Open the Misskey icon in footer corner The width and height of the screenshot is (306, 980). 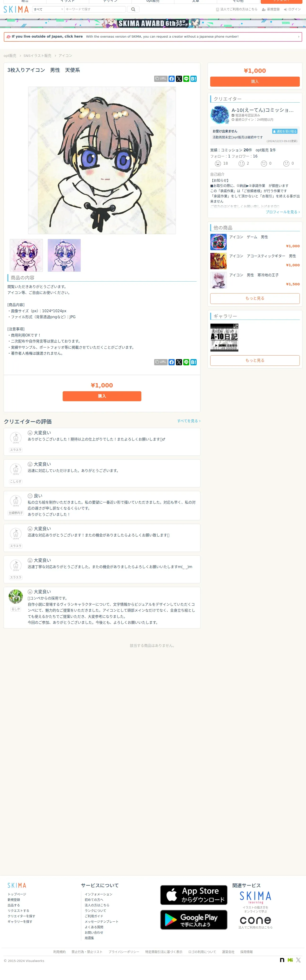pos(290,960)
